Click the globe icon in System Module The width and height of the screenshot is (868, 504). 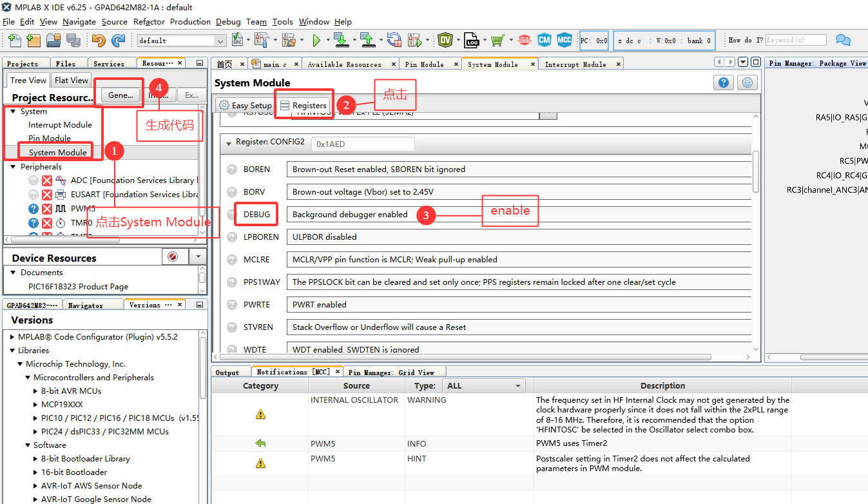[x=747, y=82]
